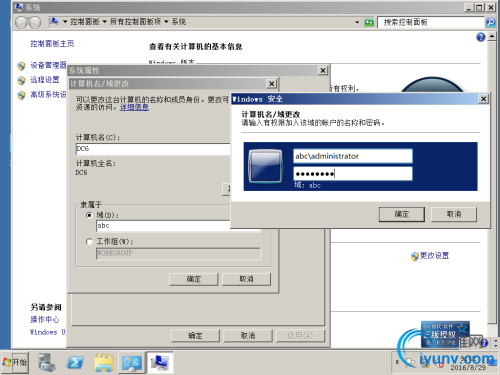Click the address bar computer icon
This screenshot has height=375, width=500.
[54, 22]
